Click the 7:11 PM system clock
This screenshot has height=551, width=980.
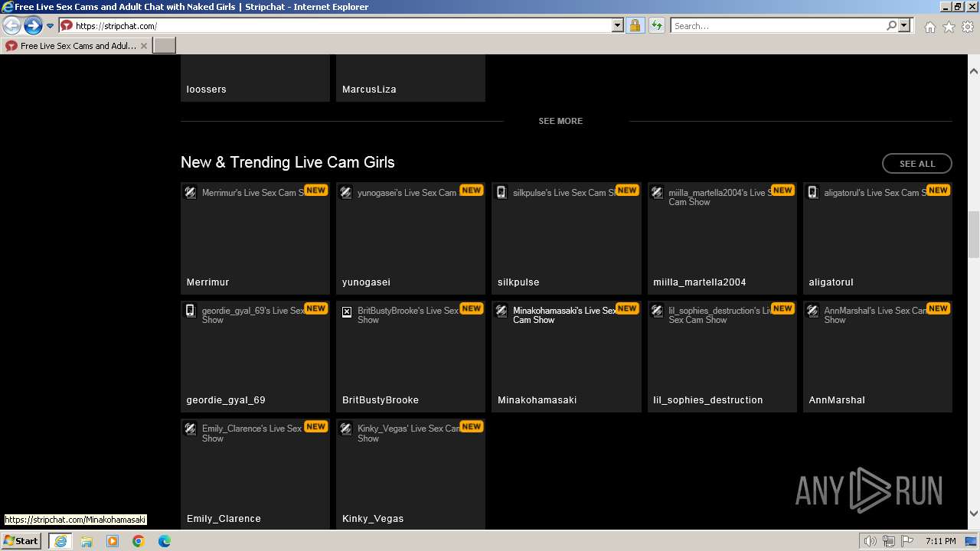click(941, 541)
